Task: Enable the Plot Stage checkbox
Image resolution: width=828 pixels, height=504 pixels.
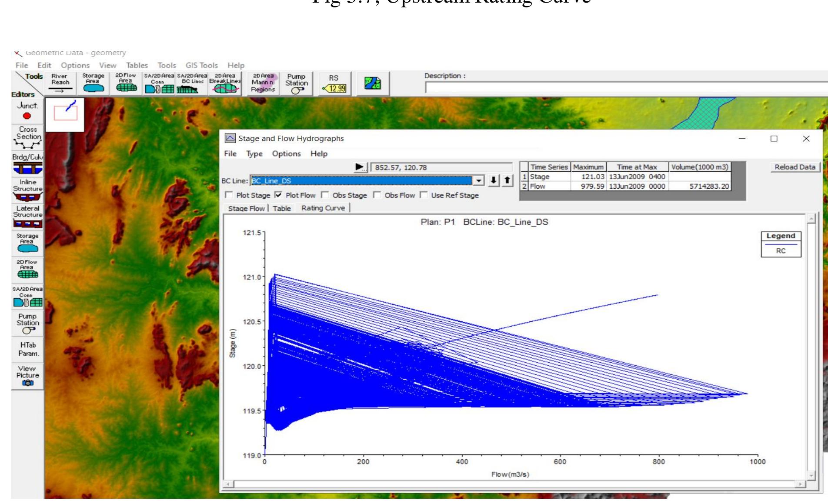Action: [x=229, y=195]
